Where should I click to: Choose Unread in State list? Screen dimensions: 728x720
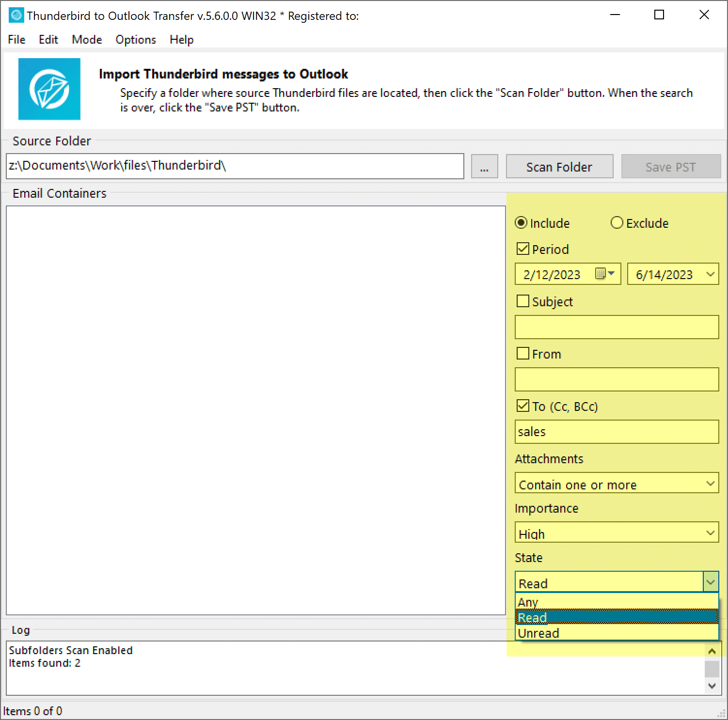[x=617, y=633]
